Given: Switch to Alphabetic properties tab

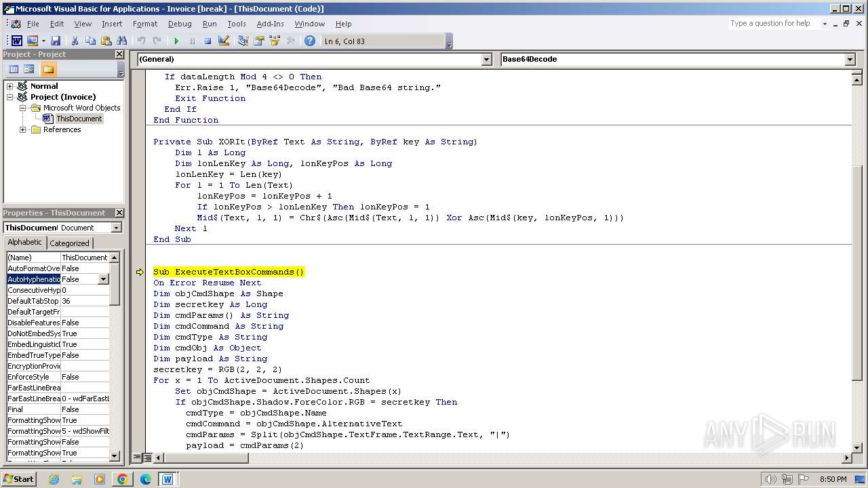Looking at the screenshot, I should 24,243.
